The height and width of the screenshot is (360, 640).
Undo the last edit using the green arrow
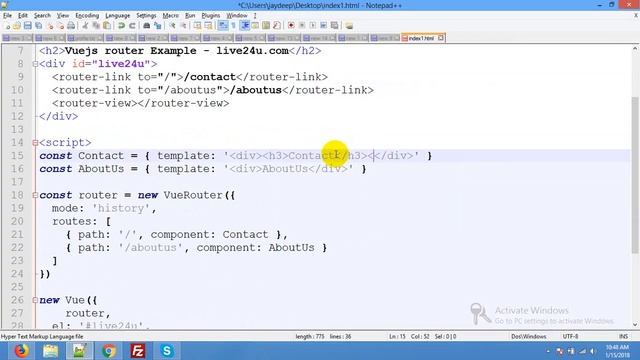121,26
